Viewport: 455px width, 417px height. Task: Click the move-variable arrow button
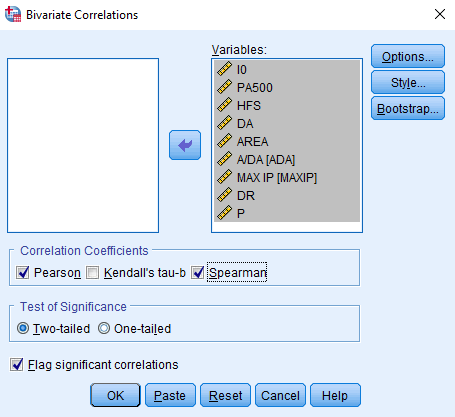coord(185,145)
